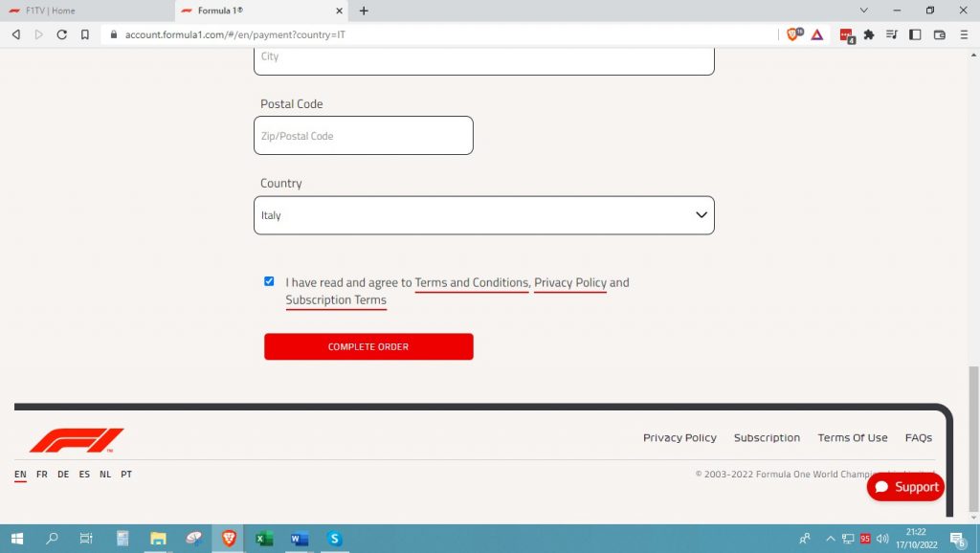Click the F1 logo in the footer
Image resolution: width=980 pixels, height=553 pixels.
pyautogui.click(x=77, y=440)
